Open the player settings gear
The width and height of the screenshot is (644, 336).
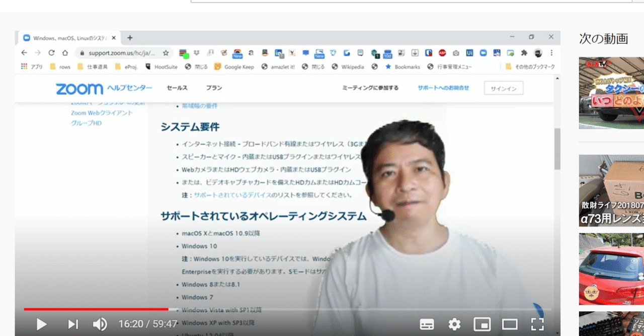[x=455, y=324]
